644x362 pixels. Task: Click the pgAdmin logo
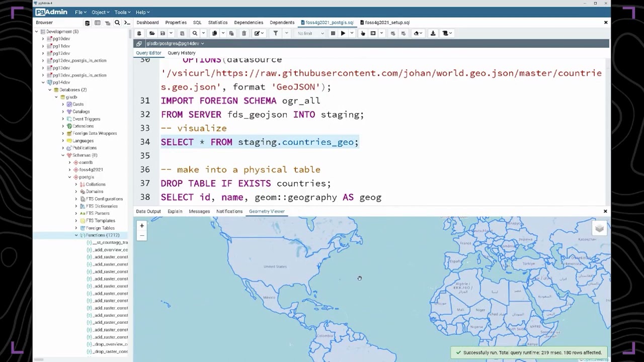(51, 12)
